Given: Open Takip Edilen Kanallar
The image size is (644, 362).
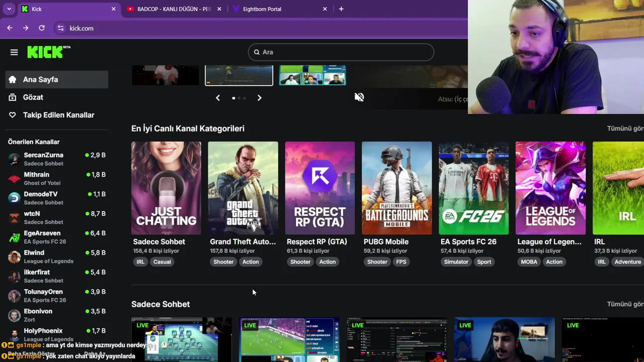Looking at the screenshot, I should coord(57,115).
